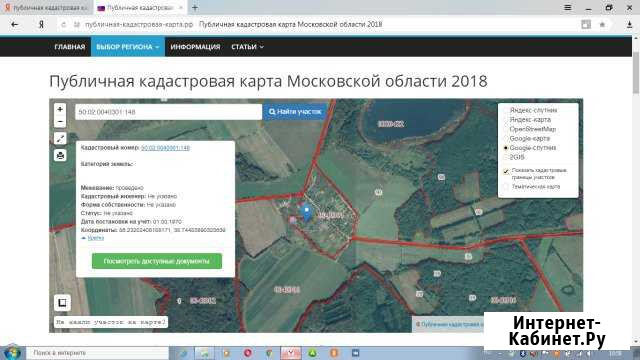Print the map using printer icon
Viewport: 640px width, 360px height.
pos(60,155)
